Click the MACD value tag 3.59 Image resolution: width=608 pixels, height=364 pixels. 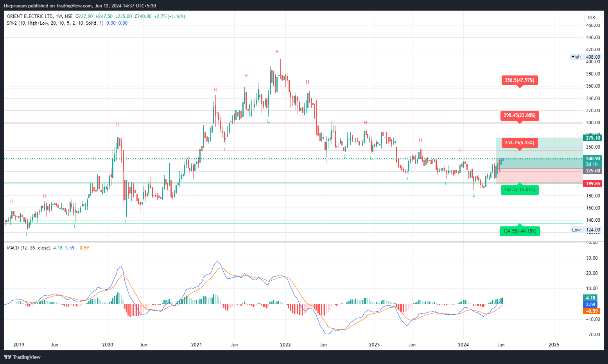click(590, 305)
